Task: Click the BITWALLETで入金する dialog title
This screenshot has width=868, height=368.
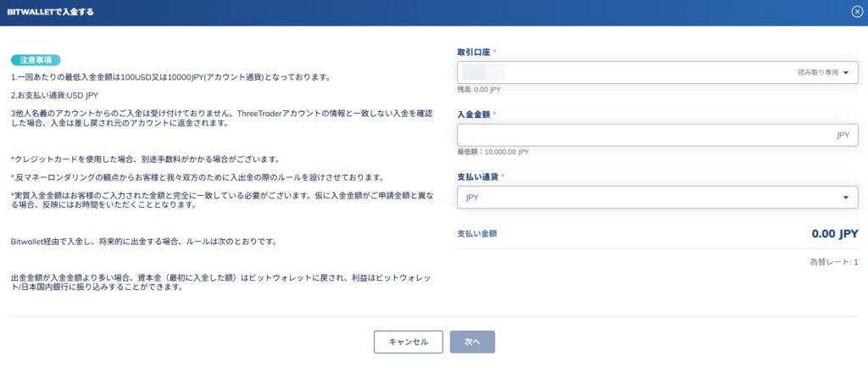Action: tap(51, 12)
